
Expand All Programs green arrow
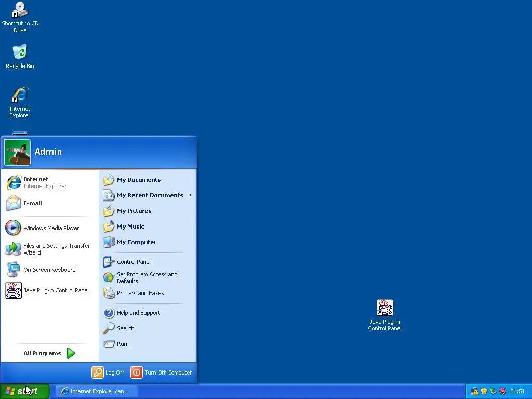[71, 353]
